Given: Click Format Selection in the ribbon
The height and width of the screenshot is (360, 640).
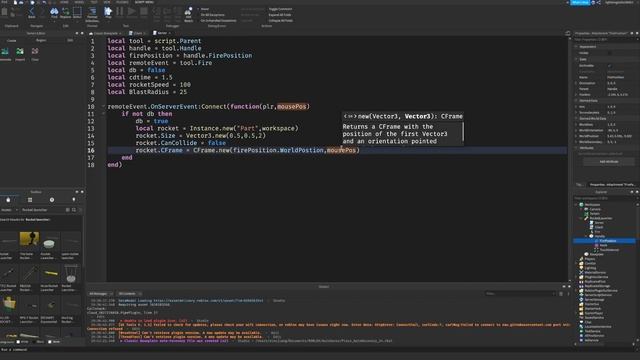Looking at the screenshot, I should tap(92, 13).
